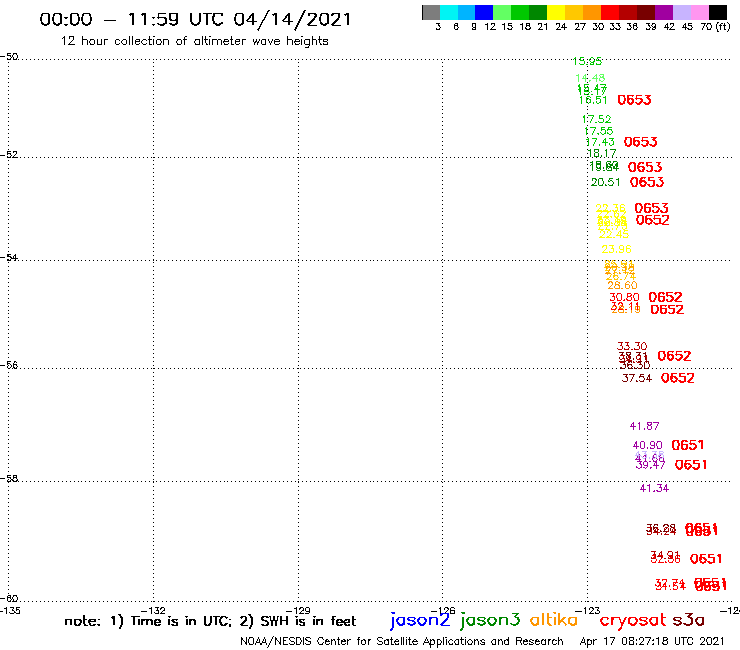The width and height of the screenshot is (740, 650).
Task: Select the lavender legend swatch
Action: pos(681,12)
